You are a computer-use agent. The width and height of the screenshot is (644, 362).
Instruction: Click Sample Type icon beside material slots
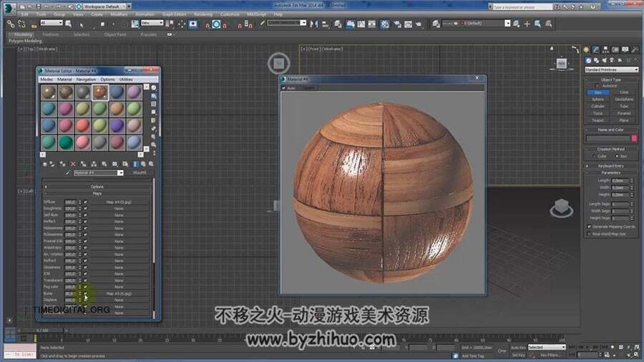click(x=154, y=88)
